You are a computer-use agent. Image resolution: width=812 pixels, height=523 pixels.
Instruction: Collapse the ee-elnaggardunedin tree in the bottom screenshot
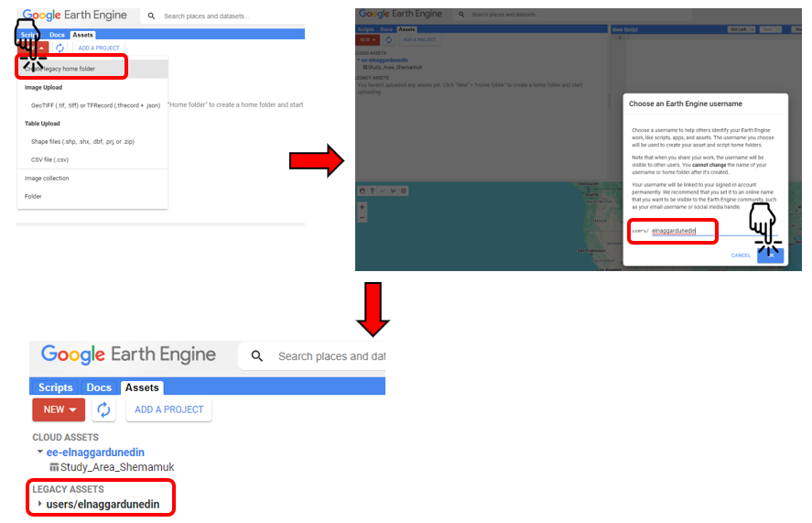coord(40,452)
